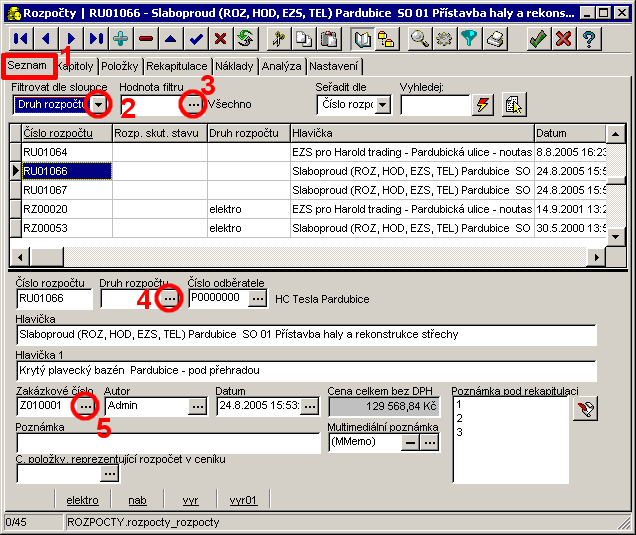Image resolution: width=636 pixels, height=535 pixels.
Task: Run search with lightning bolt button
Action: (x=483, y=105)
